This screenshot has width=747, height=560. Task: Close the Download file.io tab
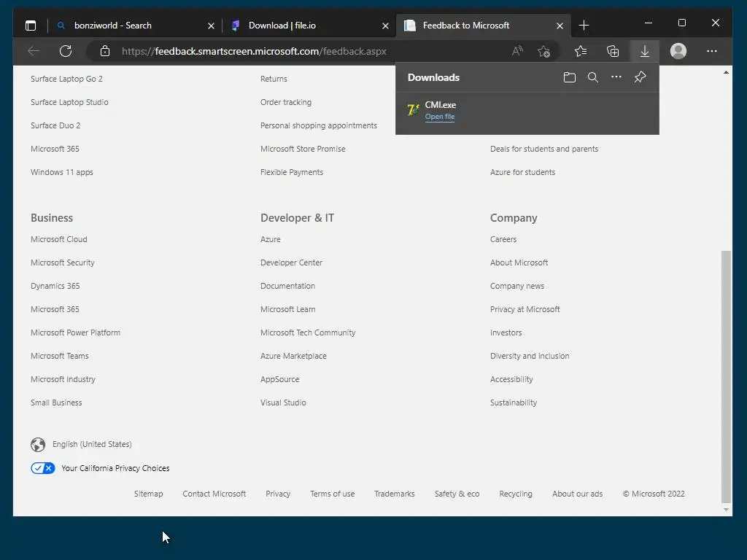385,26
